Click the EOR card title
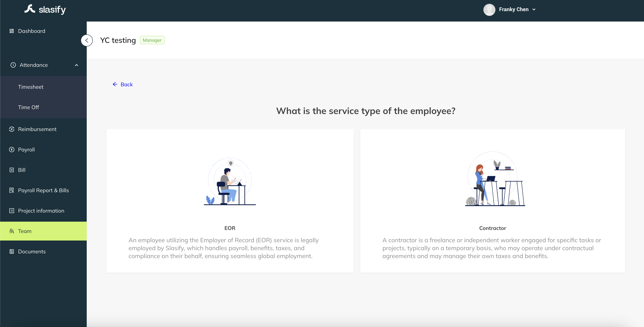Viewport: 644px width, 327px height. click(230, 228)
